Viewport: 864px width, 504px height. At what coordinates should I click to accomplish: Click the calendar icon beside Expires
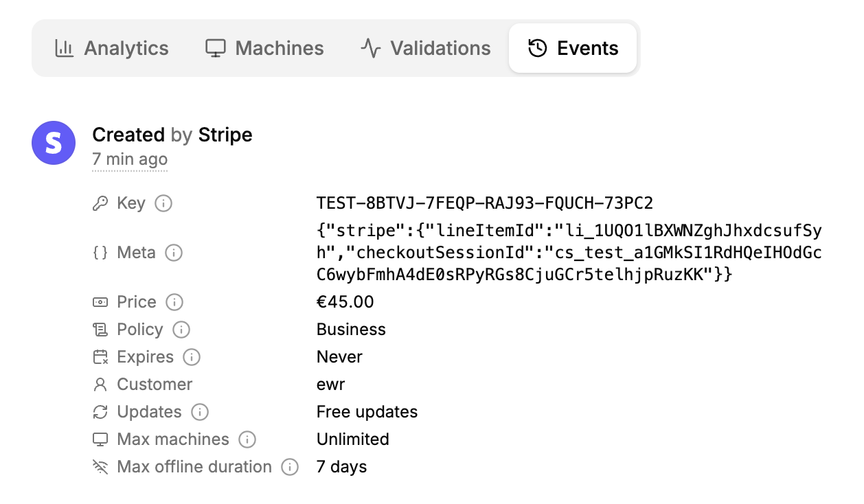[x=100, y=357]
